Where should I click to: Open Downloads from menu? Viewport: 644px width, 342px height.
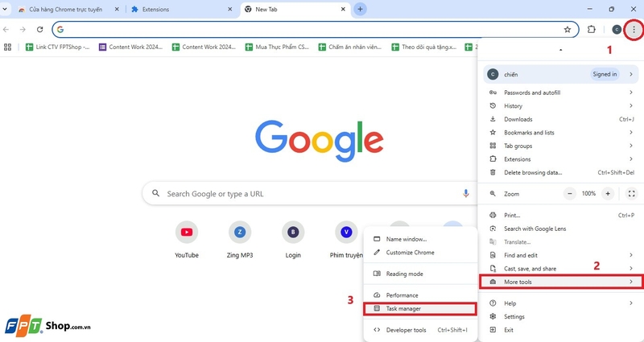point(561,119)
